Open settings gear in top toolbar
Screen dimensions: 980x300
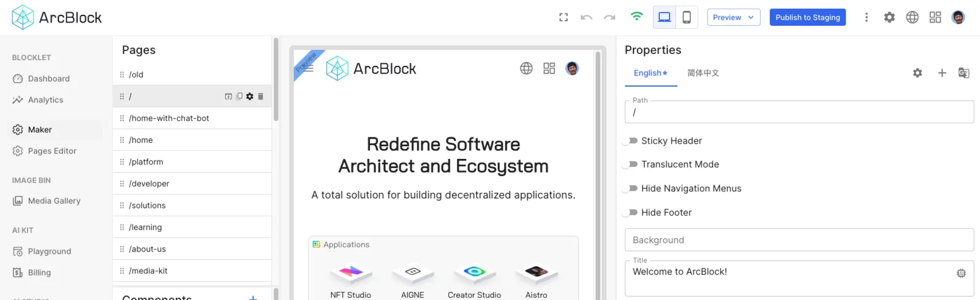coord(889,17)
